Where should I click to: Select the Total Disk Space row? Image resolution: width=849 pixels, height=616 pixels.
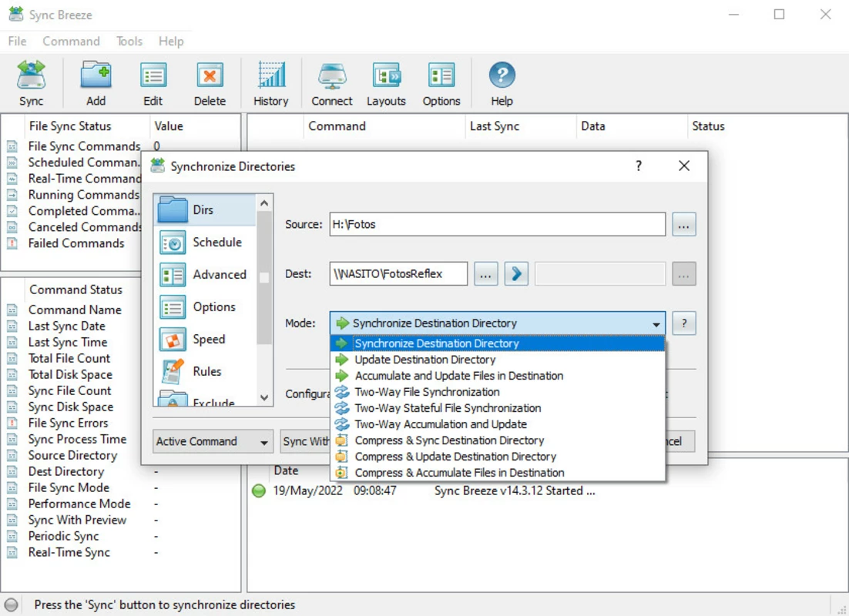(70, 374)
